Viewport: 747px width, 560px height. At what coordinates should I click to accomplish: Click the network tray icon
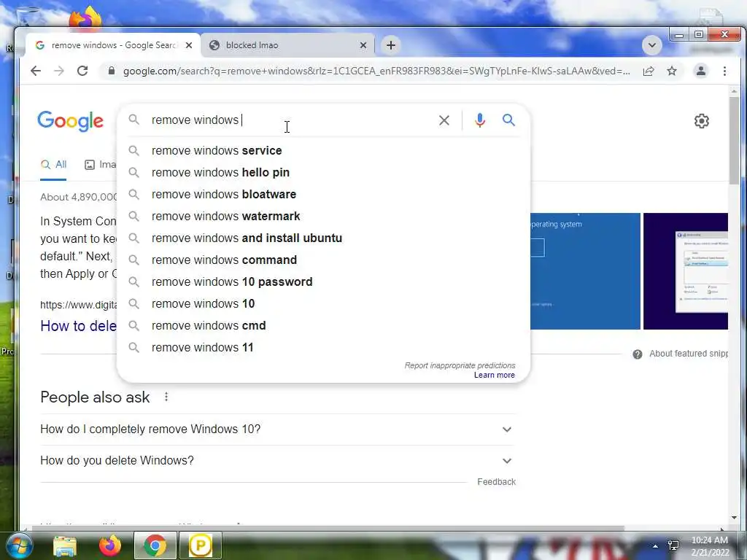[673, 545]
